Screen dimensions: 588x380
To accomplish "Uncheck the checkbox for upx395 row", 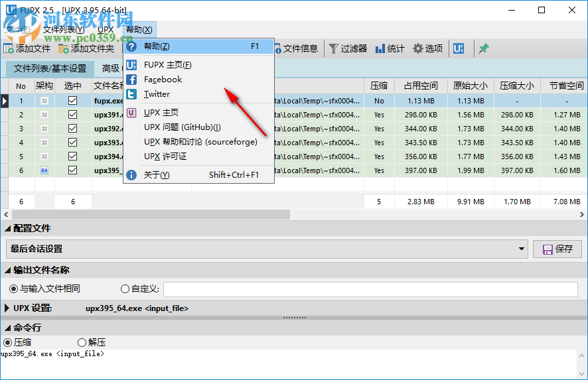I will click(x=73, y=170).
